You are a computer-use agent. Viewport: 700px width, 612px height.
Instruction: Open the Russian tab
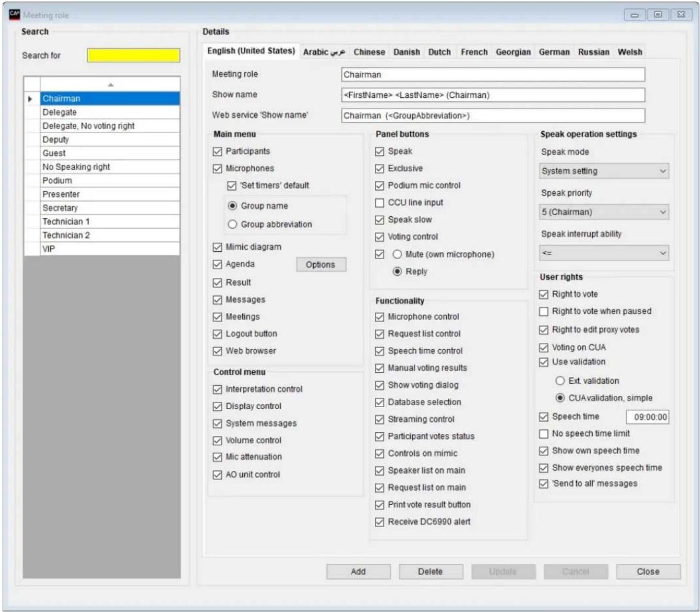point(594,52)
